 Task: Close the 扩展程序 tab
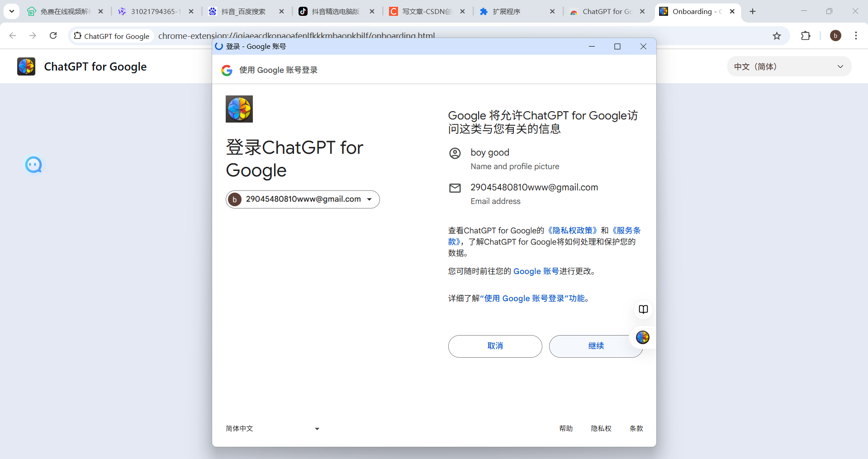(552, 11)
